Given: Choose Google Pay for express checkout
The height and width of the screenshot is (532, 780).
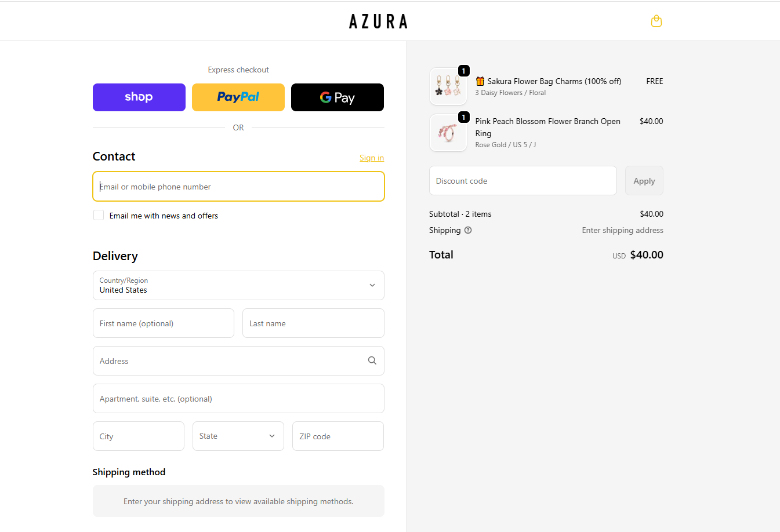Looking at the screenshot, I should [x=337, y=97].
